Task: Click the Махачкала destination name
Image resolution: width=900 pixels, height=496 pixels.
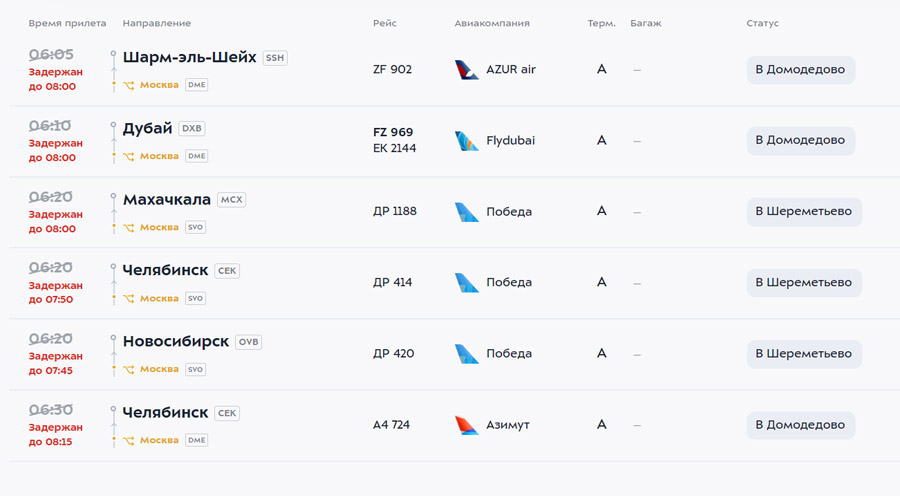Action: (167, 199)
